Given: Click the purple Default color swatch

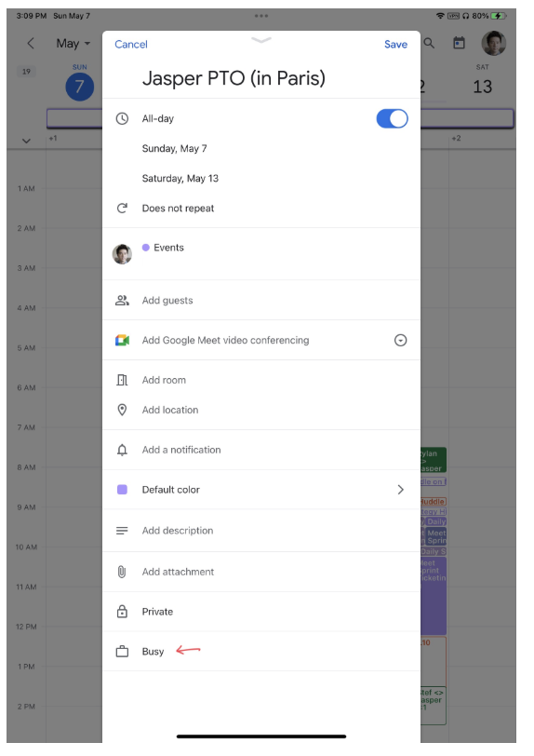Looking at the screenshot, I should point(122,490).
